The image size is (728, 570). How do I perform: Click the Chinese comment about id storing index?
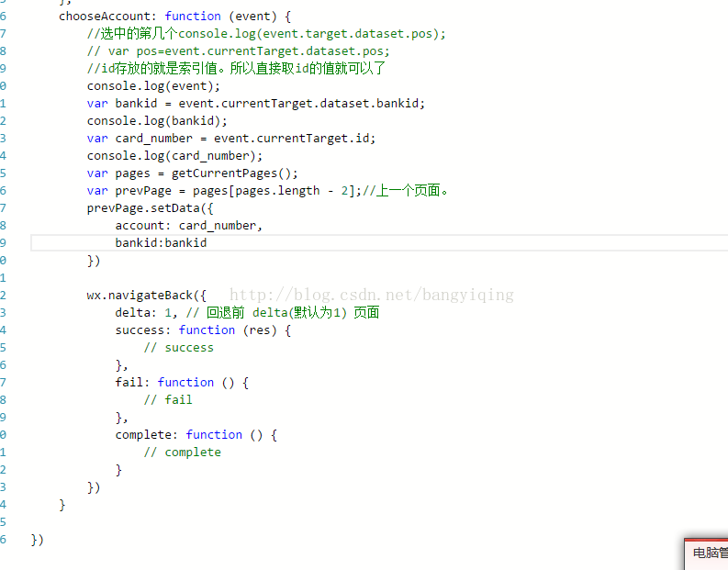[236, 69]
